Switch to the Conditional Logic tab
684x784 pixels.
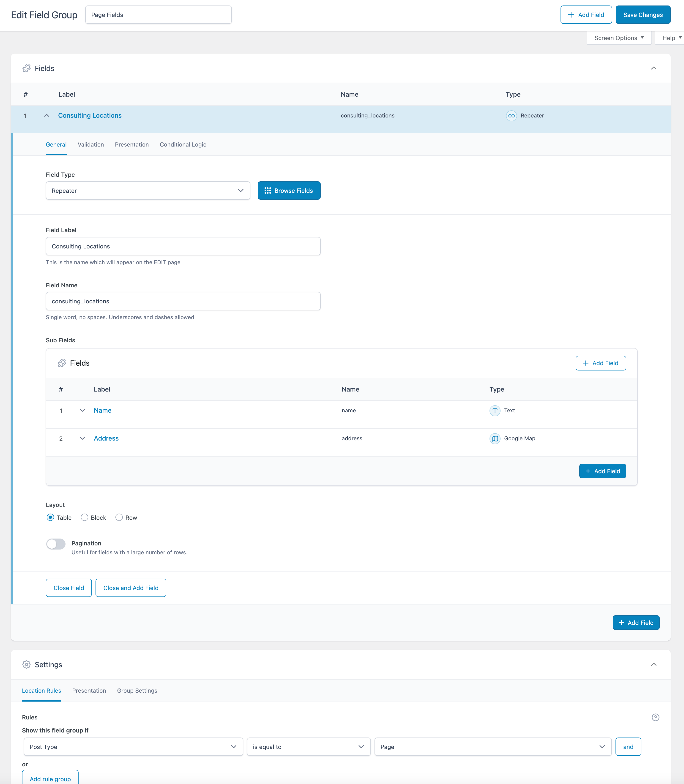click(x=183, y=144)
